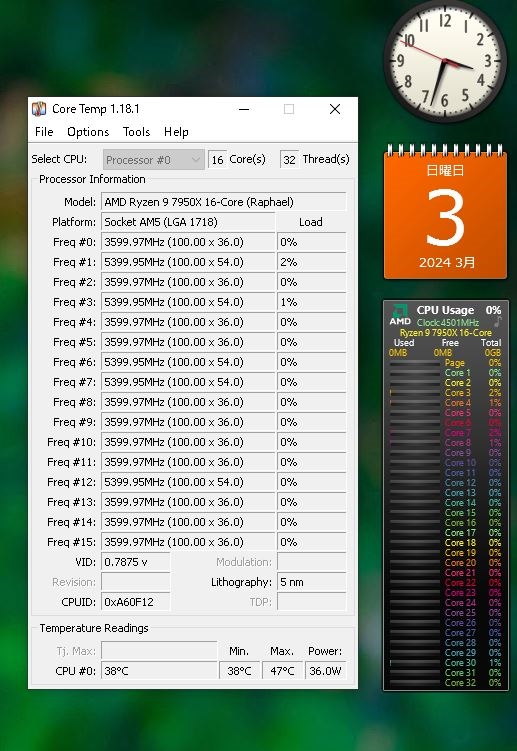
Task: Click the 2% load value for Freq #1
Action: coord(311,262)
